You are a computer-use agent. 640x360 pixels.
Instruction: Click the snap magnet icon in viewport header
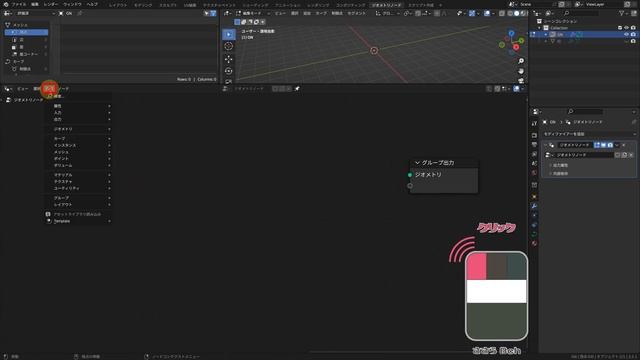tap(418, 13)
